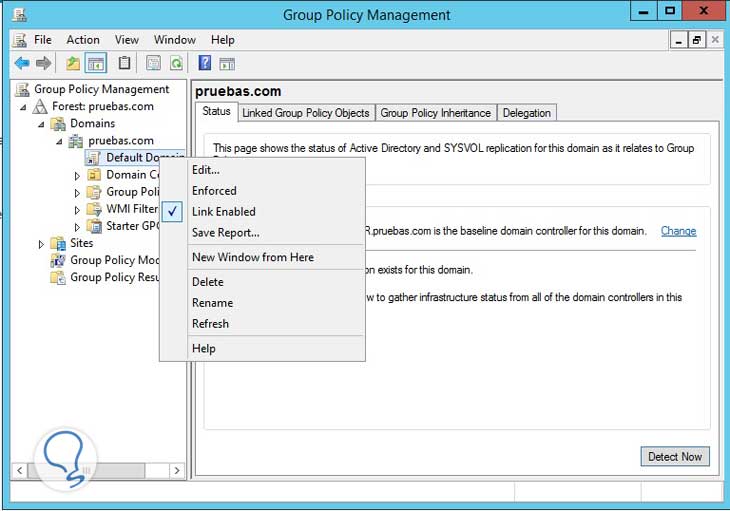Screen dimensions: 730x511
Task: Click the Group Policy Modeling icon
Action: coord(58,261)
